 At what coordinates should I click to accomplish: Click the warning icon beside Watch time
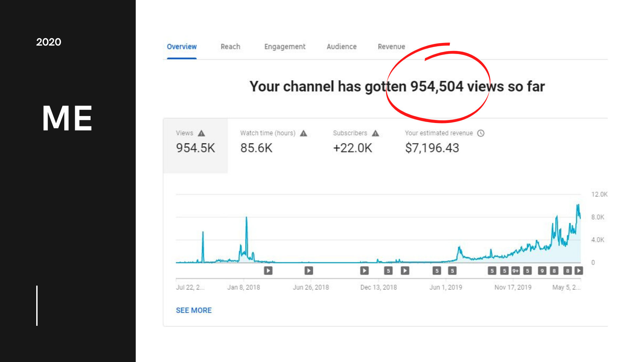point(304,133)
